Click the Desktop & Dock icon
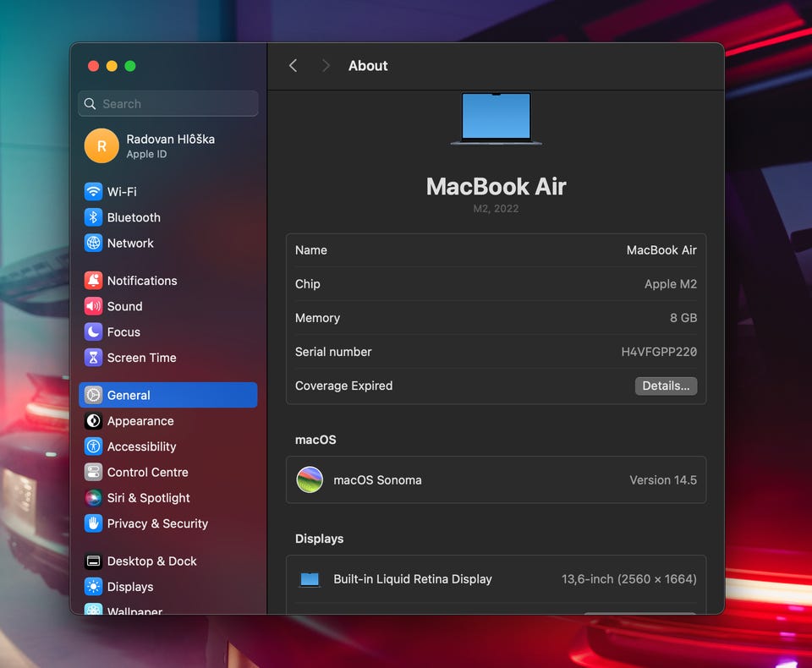 [93, 561]
